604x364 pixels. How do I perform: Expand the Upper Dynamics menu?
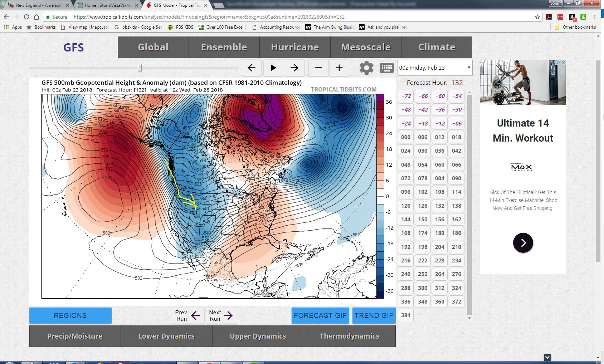coord(258,336)
